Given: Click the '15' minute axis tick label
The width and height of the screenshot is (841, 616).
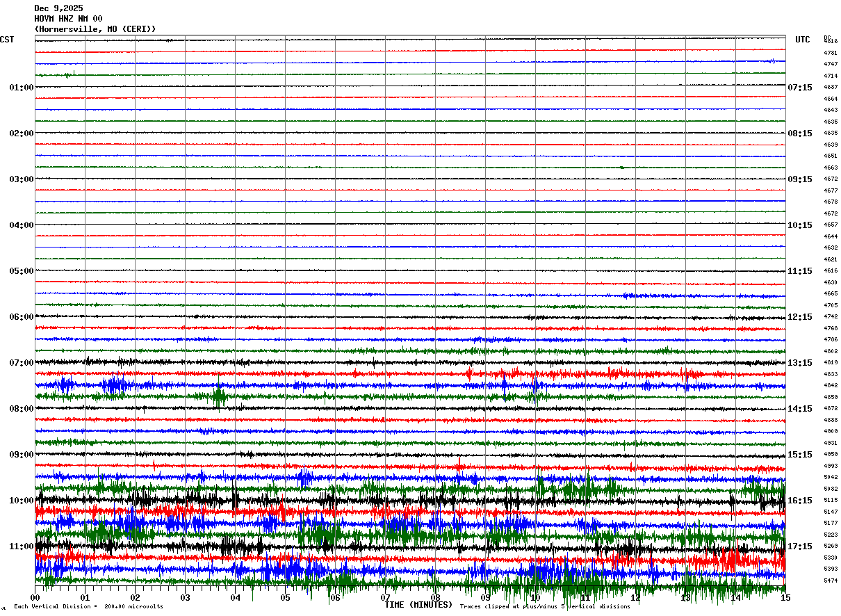Looking at the screenshot, I should [785, 598].
